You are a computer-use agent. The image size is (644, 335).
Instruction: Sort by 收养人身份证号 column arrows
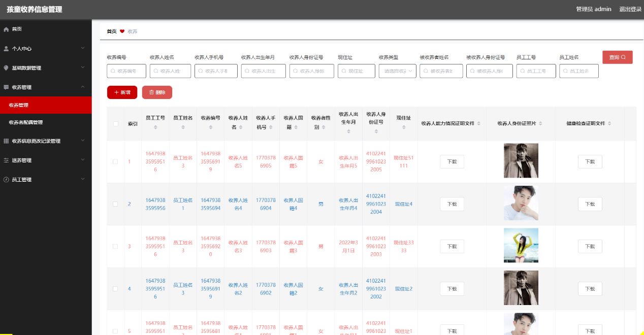pyautogui.click(x=376, y=132)
